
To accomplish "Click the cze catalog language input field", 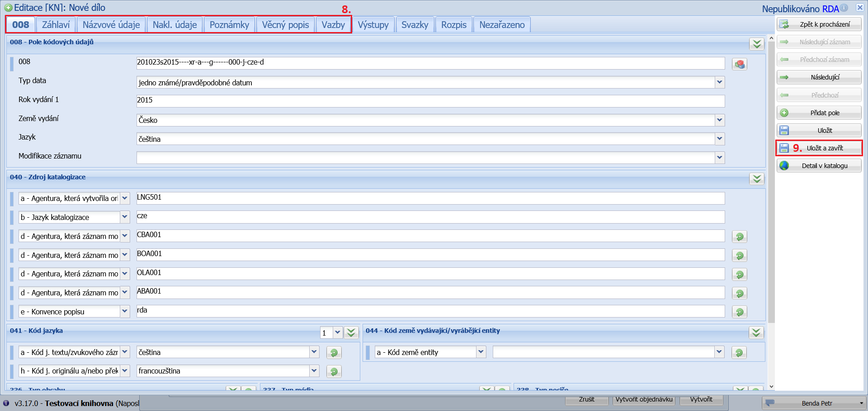I will coord(430,217).
